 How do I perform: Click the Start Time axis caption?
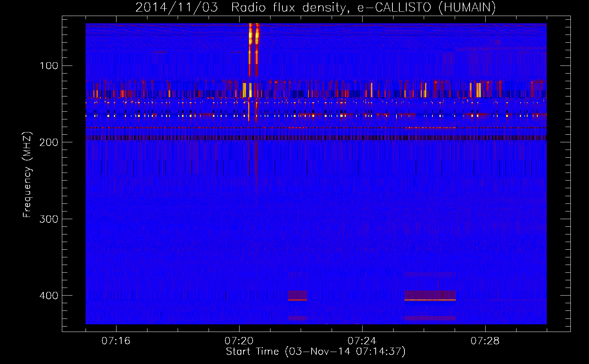pyautogui.click(x=316, y=352)
